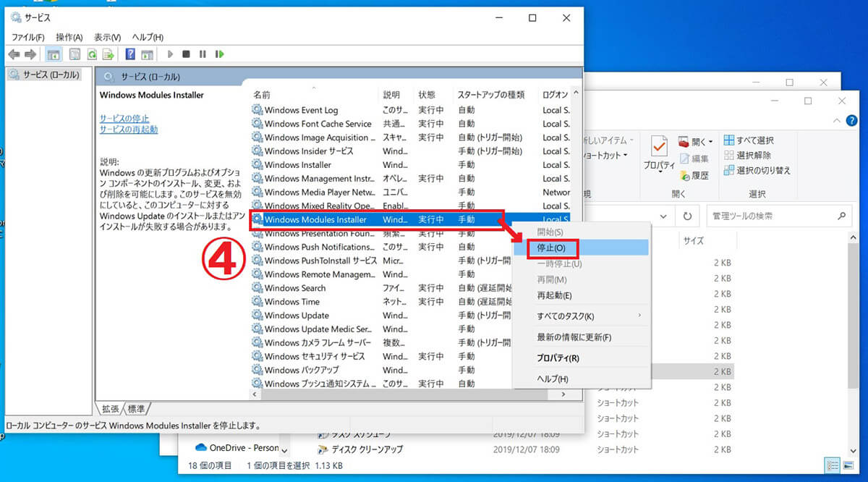Screen dimensions: 868x482
Task: Click the services list horizontal scrollbar right arrow
Action: point(563,395)
